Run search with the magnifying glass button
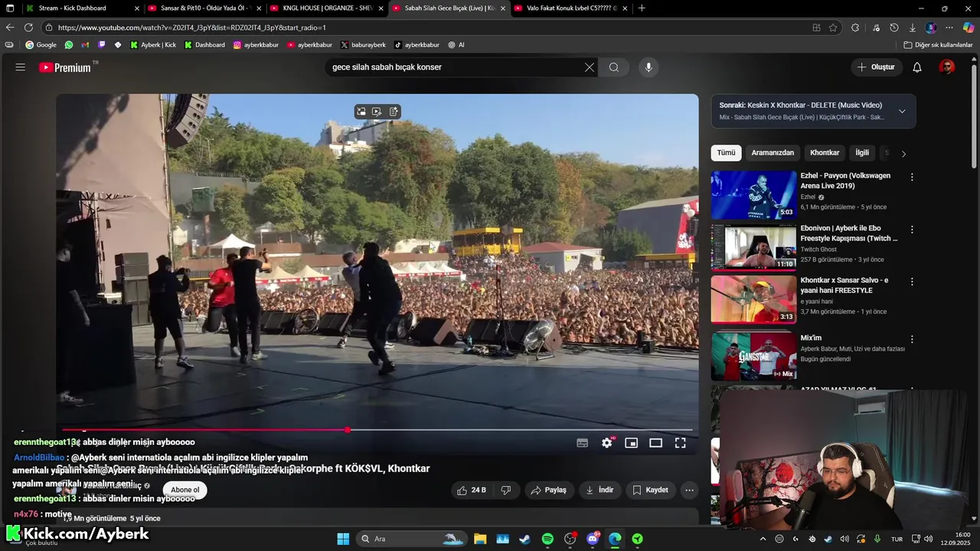 point(614,67)
